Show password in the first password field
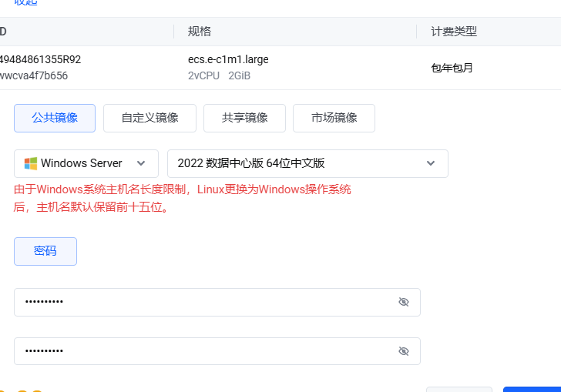 pos(404,302)
